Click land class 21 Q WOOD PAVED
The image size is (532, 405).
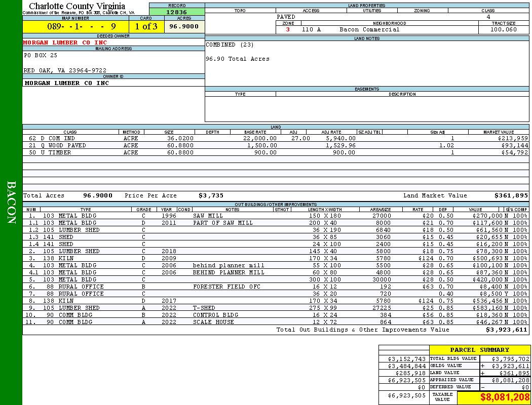pos(57,145)
